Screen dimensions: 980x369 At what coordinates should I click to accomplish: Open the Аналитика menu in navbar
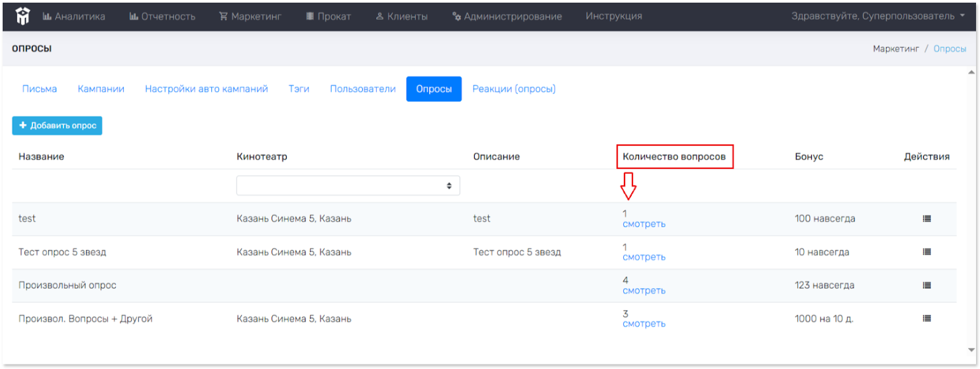tap(73, 17)
